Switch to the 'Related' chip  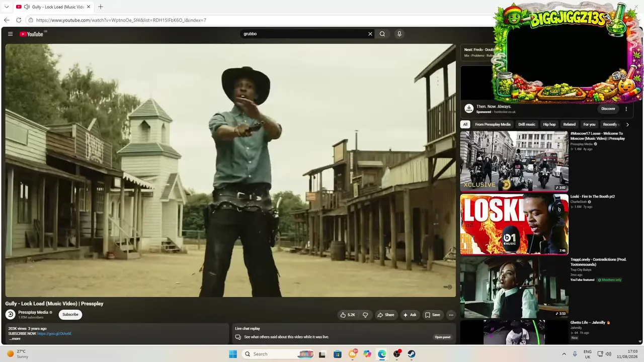[x=570, y=124]
